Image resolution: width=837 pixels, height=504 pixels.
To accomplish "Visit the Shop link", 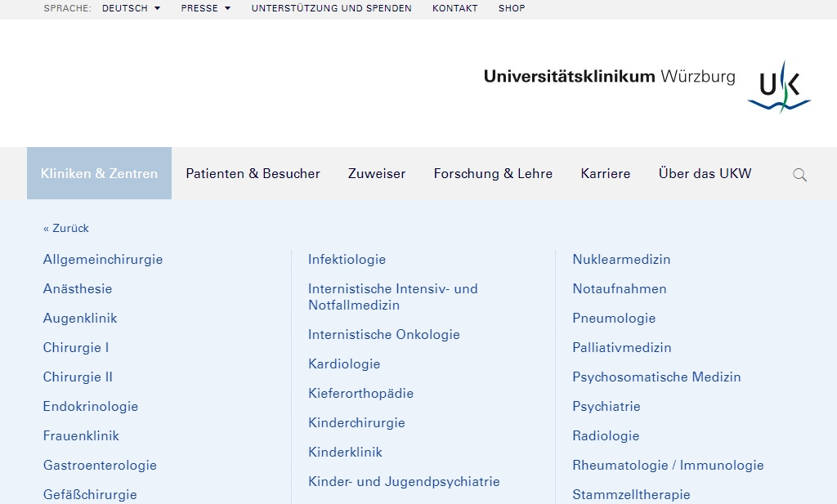I will [512, 8].
